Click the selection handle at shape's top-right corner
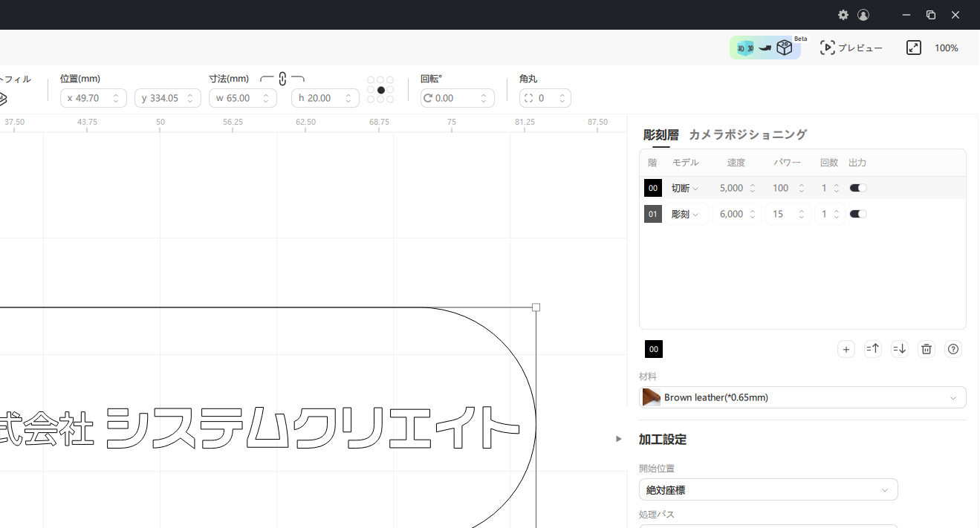Screen dimensions: 980x528 pyautogui.click(x=536, y=307)
